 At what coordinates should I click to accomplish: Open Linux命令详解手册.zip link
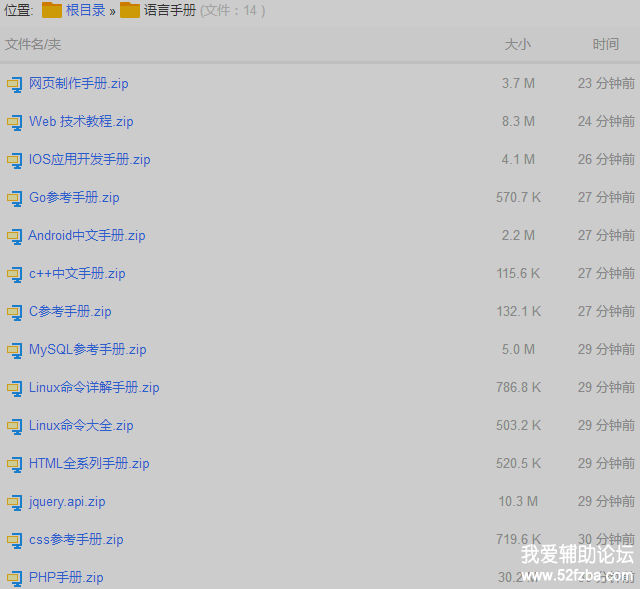[94, 387]
